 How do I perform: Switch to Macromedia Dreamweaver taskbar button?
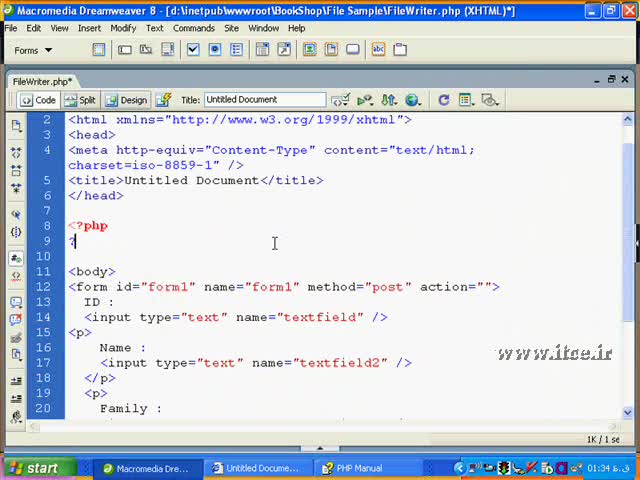(x=148, y=469)
